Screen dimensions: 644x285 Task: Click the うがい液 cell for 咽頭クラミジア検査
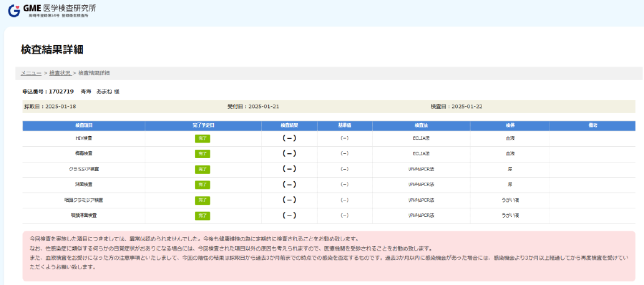(510, 200)
